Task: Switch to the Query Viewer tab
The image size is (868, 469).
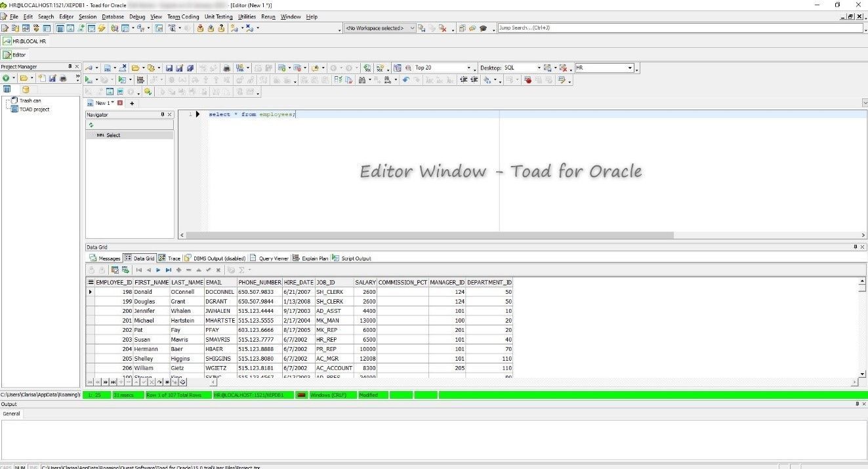Action: click(x=269, y=258)
